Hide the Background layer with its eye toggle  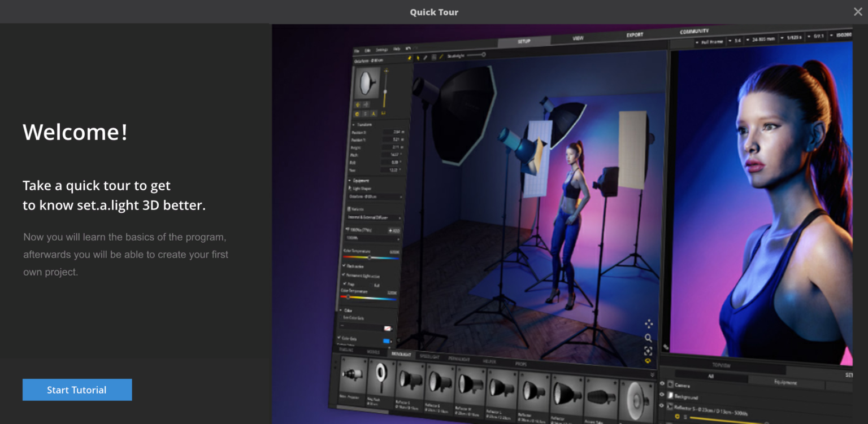pyautogui.click(x=662, y=395)
